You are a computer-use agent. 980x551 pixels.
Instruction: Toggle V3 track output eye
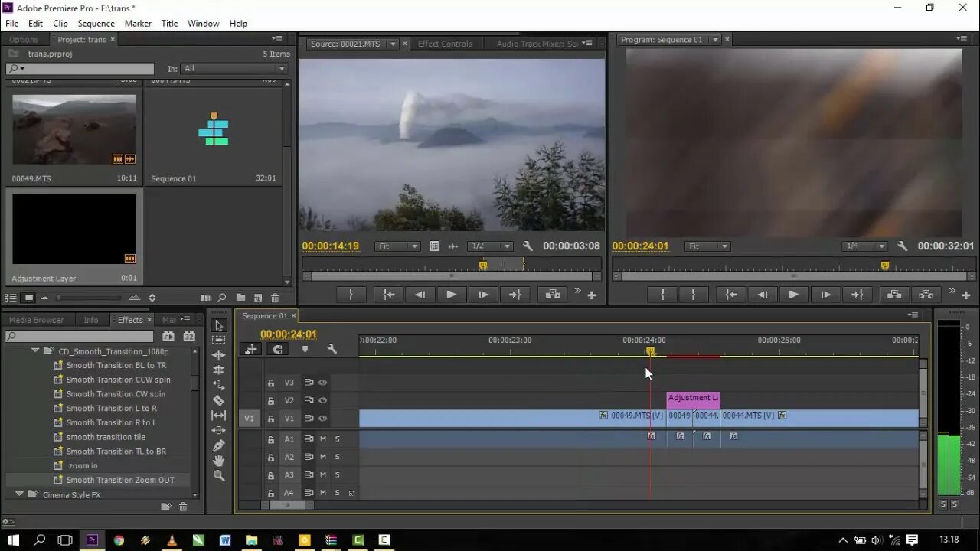(323, 383)
